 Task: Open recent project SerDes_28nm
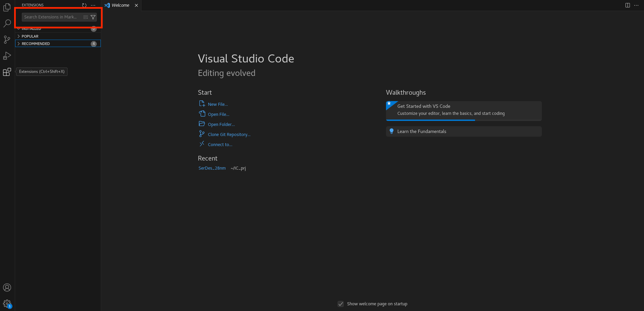pos(212,168)
